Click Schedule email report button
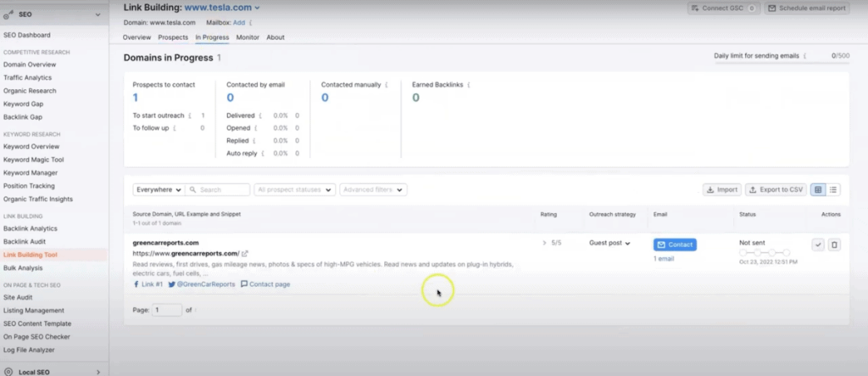This screenshot has height=376, width=868. 807,8
